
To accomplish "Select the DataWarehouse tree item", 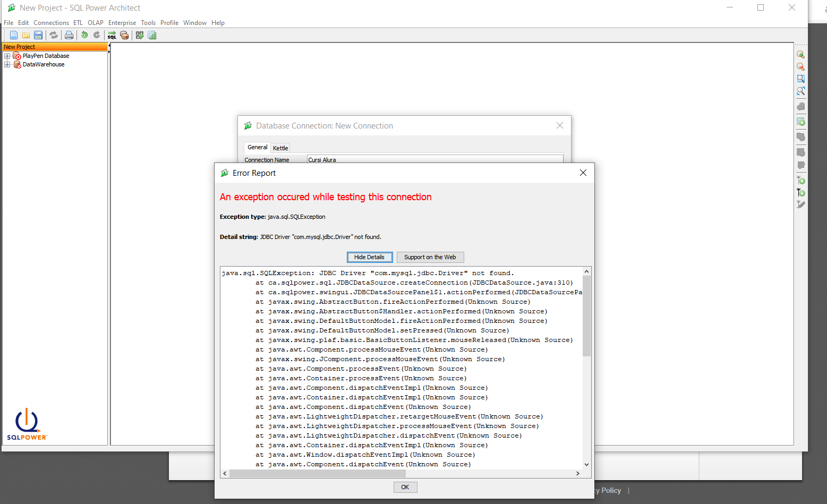I will click(44, 64).
